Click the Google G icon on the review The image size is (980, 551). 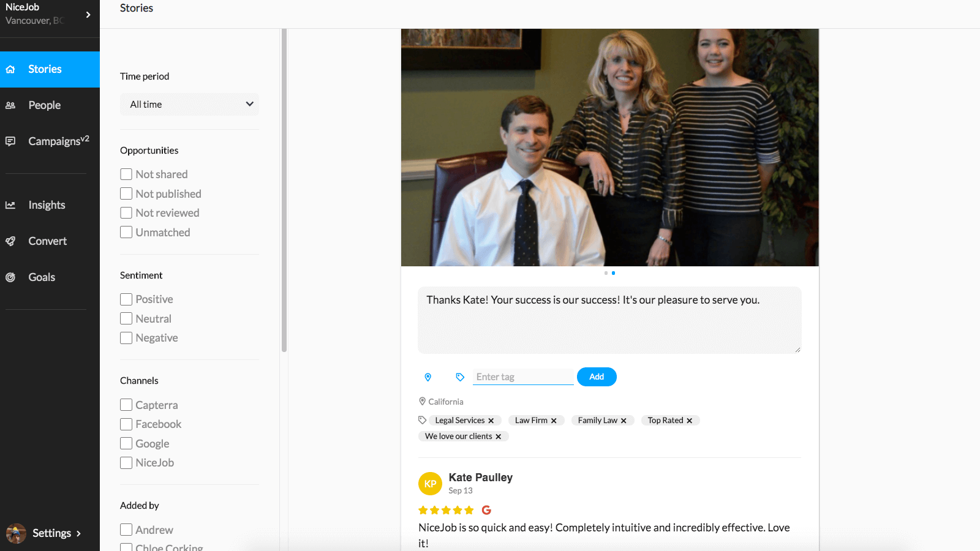486,510
